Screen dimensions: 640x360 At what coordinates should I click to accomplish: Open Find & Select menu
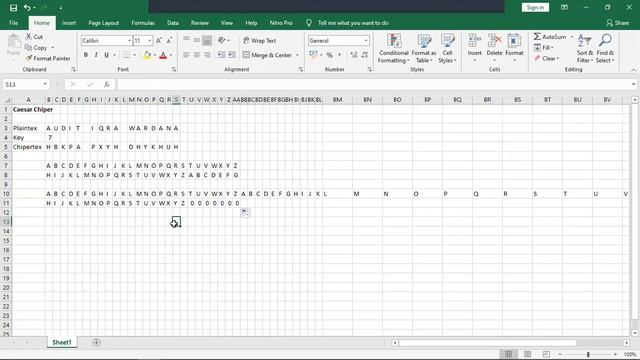605,49
